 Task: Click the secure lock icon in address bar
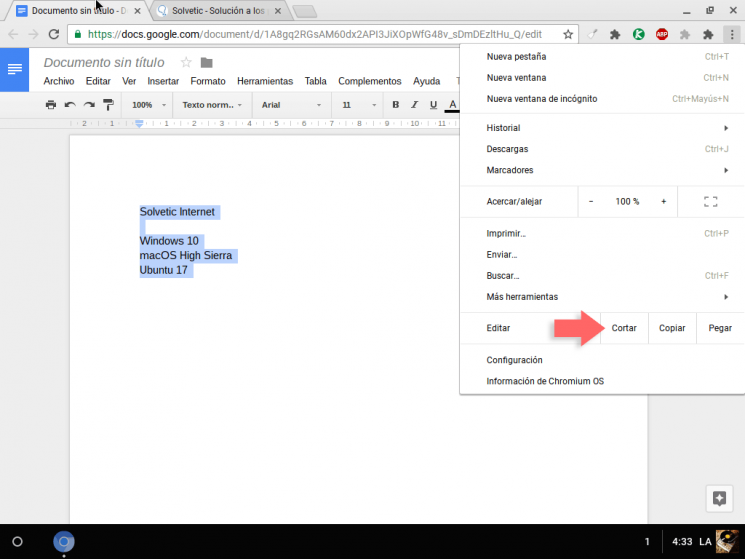[78, 34]
